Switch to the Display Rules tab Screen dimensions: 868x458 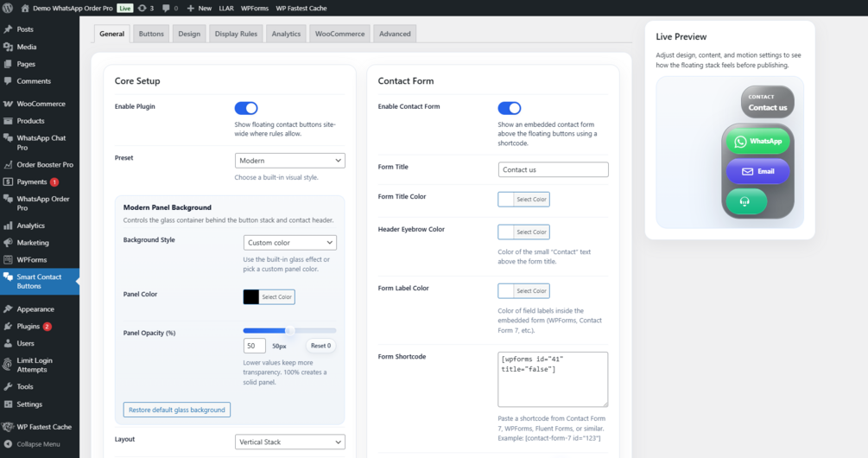point(236,34)
